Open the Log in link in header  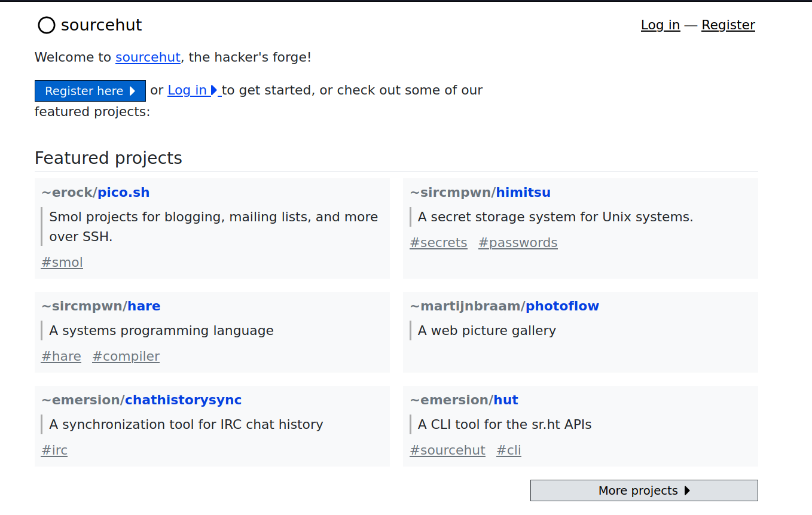(x=660, y=25)
